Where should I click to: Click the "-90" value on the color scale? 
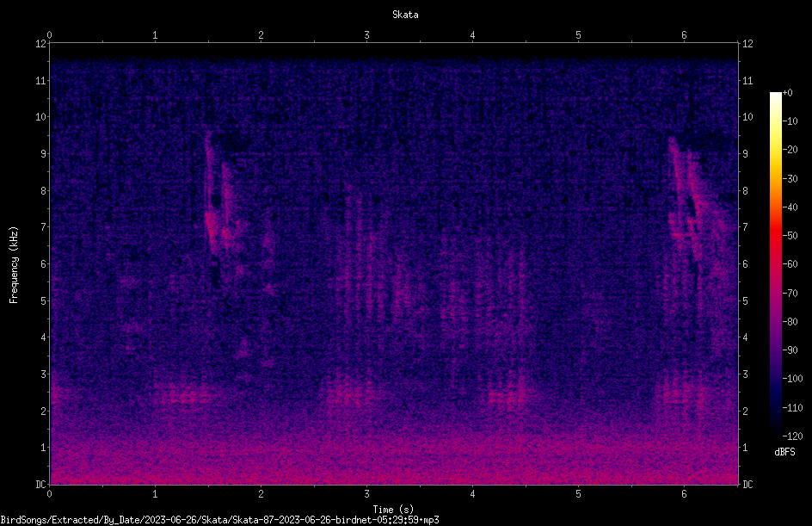790,350
